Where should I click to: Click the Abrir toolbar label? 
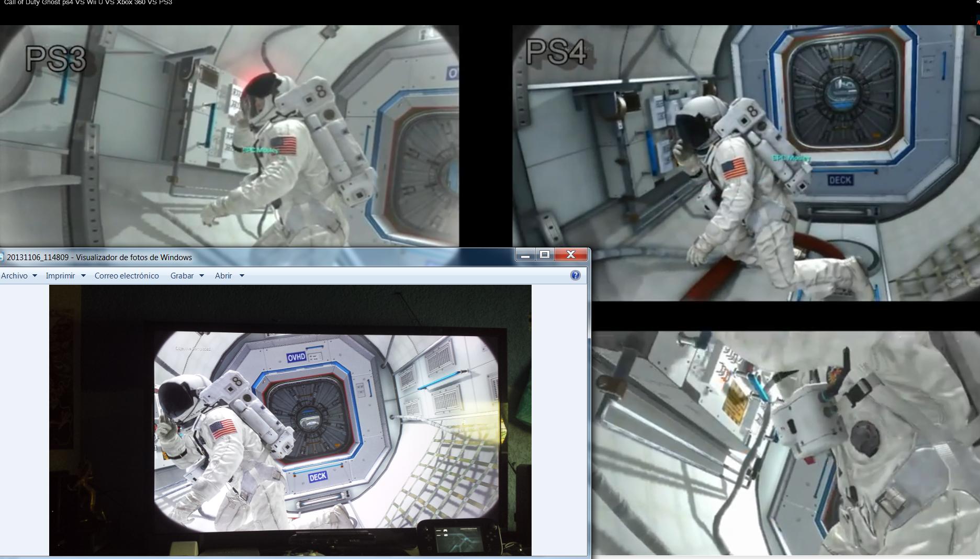point(223,276)
